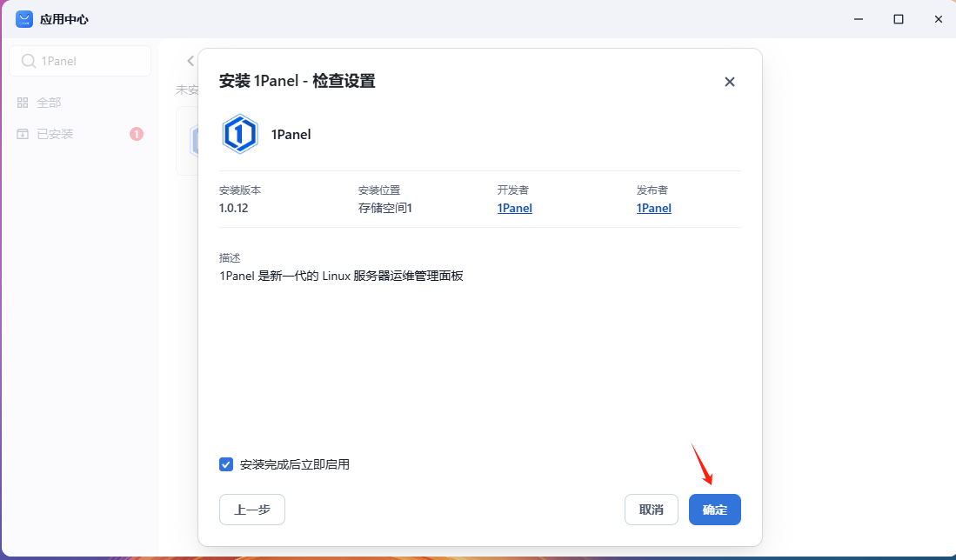Viewport: 956px width, 560px height.
Task: Toggle 安装完成后立即启用 checkbox
Action: [226, 464]
